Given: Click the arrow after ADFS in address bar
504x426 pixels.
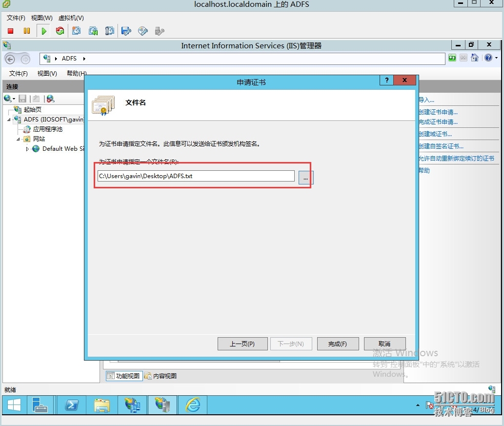Looking at the screenshot, I should click(x=84, y=59).
